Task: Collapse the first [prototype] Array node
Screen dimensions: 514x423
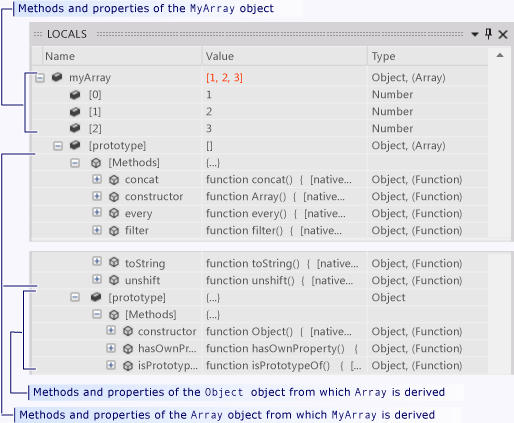Action: (58, 146)
